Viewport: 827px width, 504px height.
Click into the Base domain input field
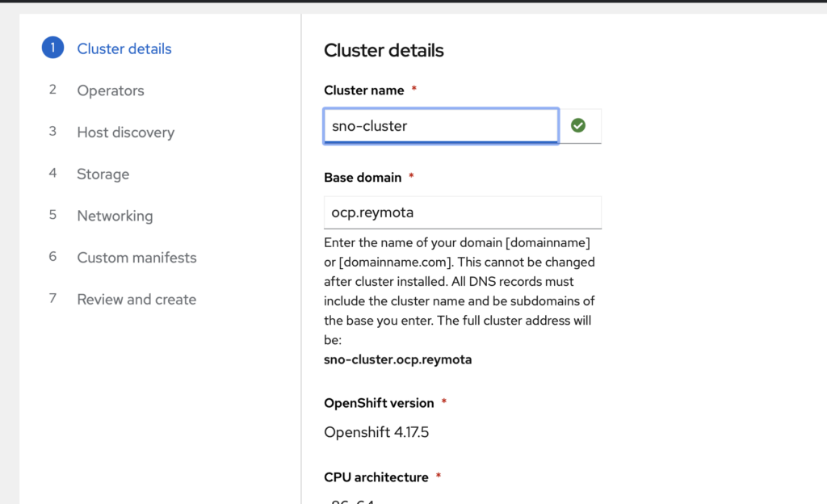[x=462, y=212]
